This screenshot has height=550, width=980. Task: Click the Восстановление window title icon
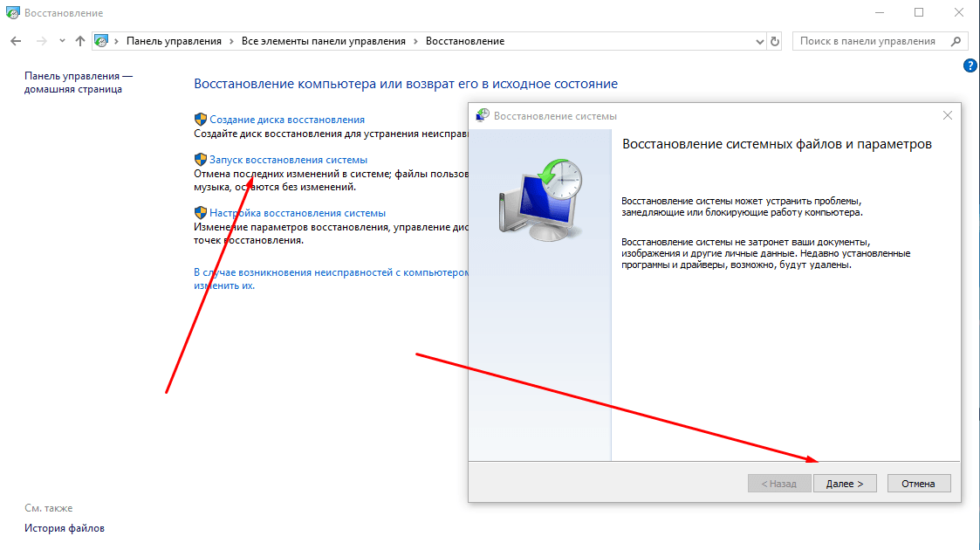pyautogui.click(x=12, y=12)
